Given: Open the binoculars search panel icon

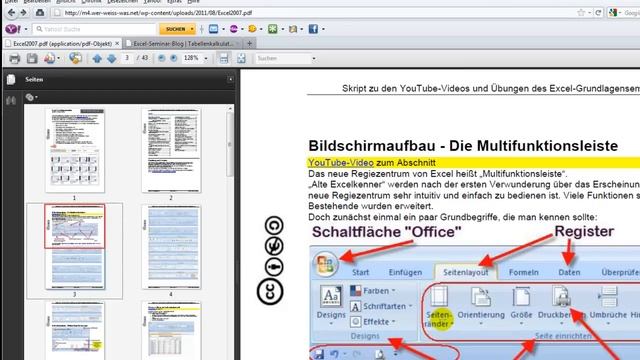Looking at the screenshot, I should point(11,100).
